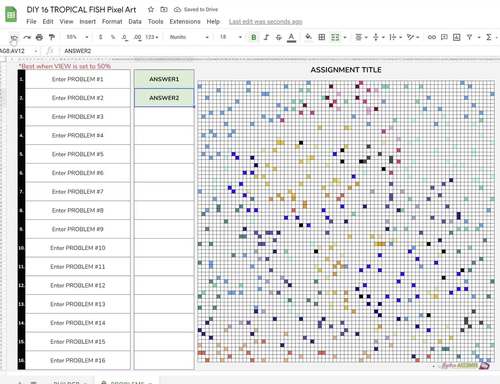This screenshot has width=500, height=384.
Task: Open the Format menu
Action: coord(112,22)
